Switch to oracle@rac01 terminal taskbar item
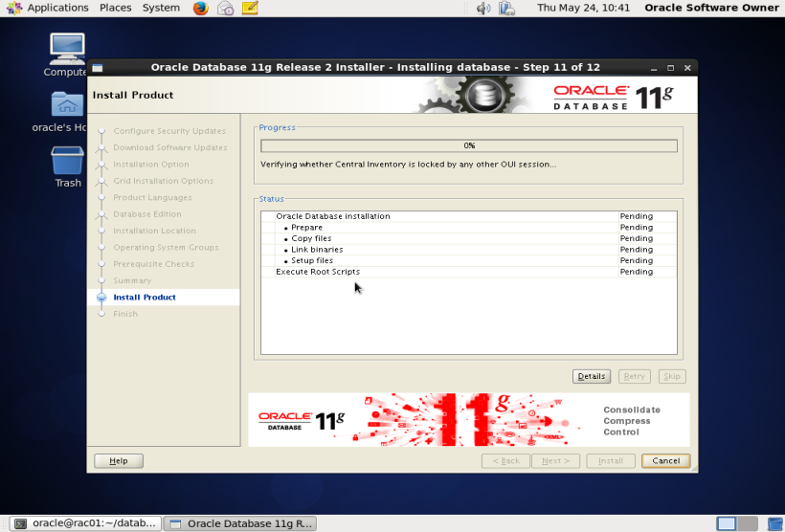 coord(85,523)
